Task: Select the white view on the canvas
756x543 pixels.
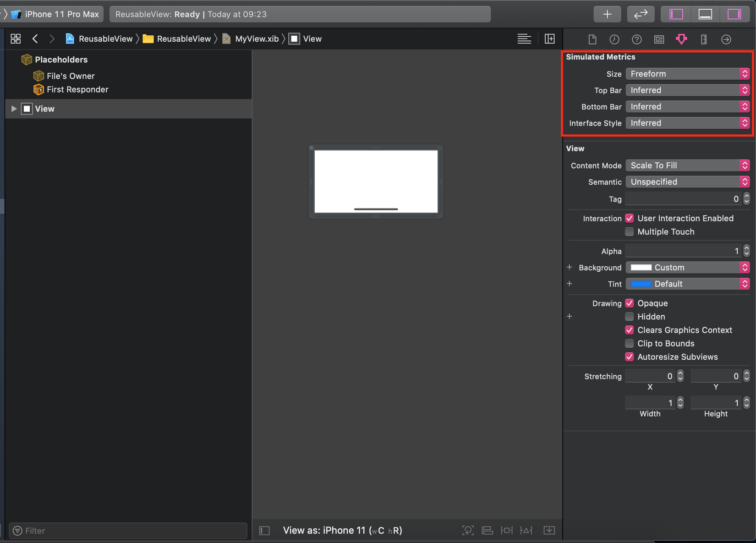Action: click(376, 181)
